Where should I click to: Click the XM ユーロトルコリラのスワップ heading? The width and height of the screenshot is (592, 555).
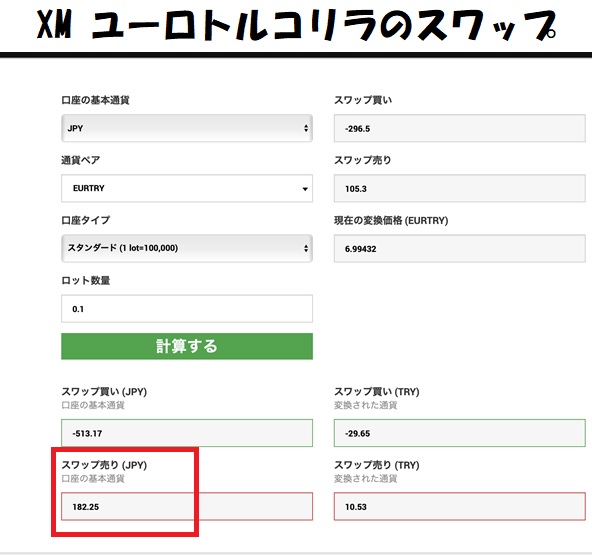296,26
